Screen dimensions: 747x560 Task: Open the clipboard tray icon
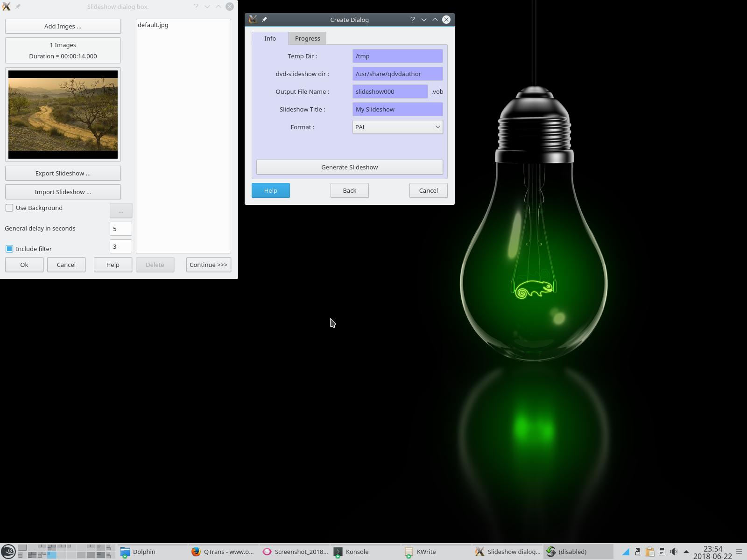click(x=649, y=552)
